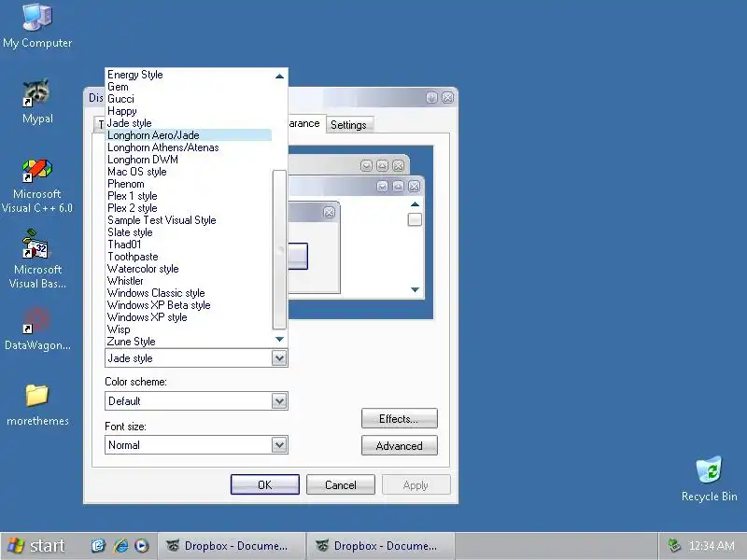The width and height of the screenshot is (747, 560).
Task: Open Microsoft Visual C++ 6.0 desktop shortcut
Action: 37,186
